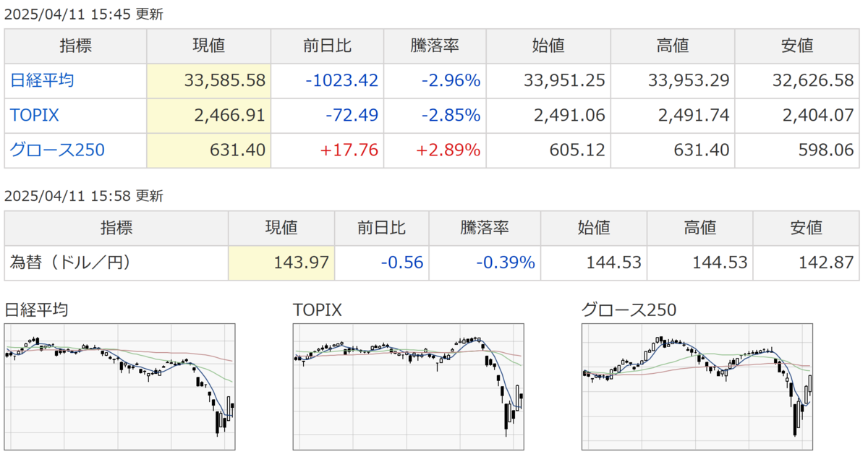Open the 日経平均 index link
Image resolution: width=868 pixels, height=457 pixels.
coord(41,81)
